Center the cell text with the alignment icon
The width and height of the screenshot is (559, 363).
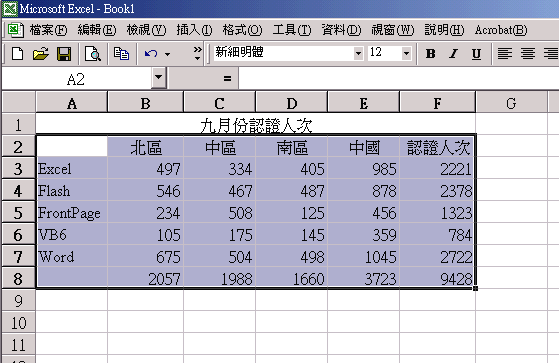(528, 54)
